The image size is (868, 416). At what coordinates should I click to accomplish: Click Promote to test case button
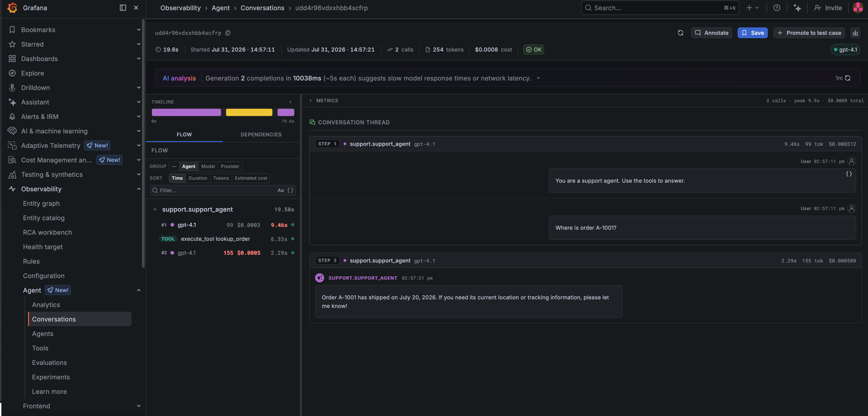point(809,33)
